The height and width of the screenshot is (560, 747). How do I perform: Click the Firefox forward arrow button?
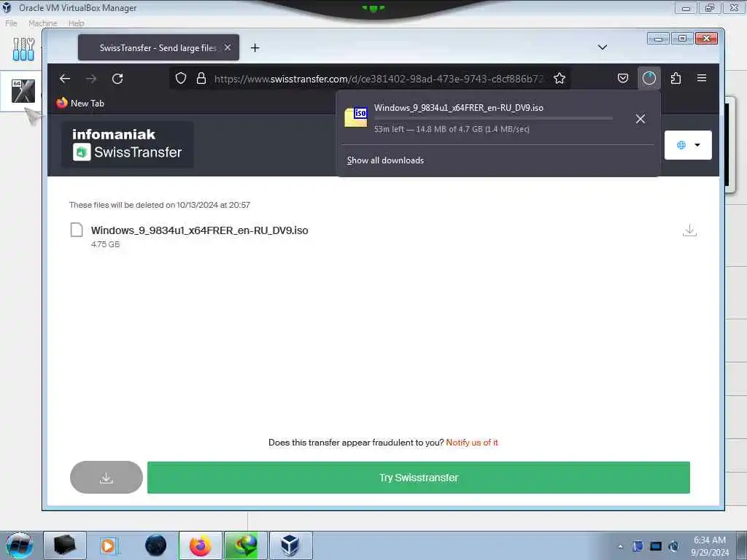click(x=91, y=79)
